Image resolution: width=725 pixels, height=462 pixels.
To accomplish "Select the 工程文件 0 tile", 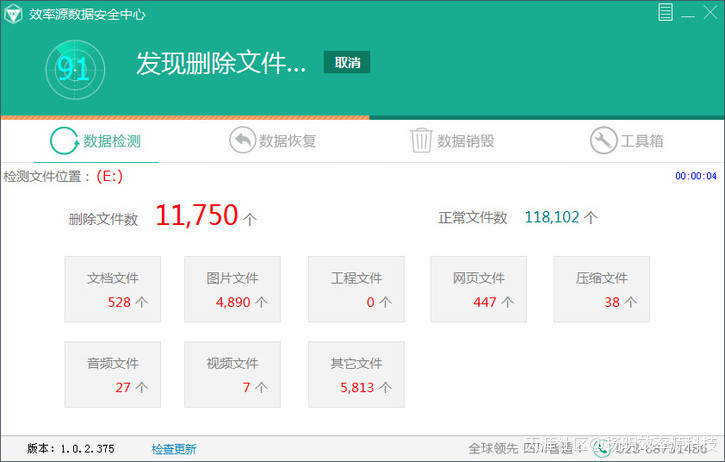I will coord(356,289).
